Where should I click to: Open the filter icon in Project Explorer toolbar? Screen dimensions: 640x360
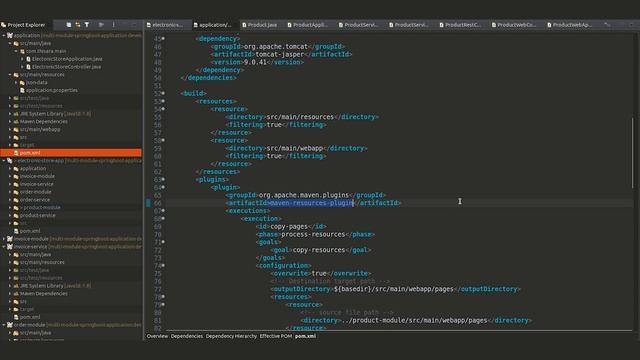click(x=87, y=25)
